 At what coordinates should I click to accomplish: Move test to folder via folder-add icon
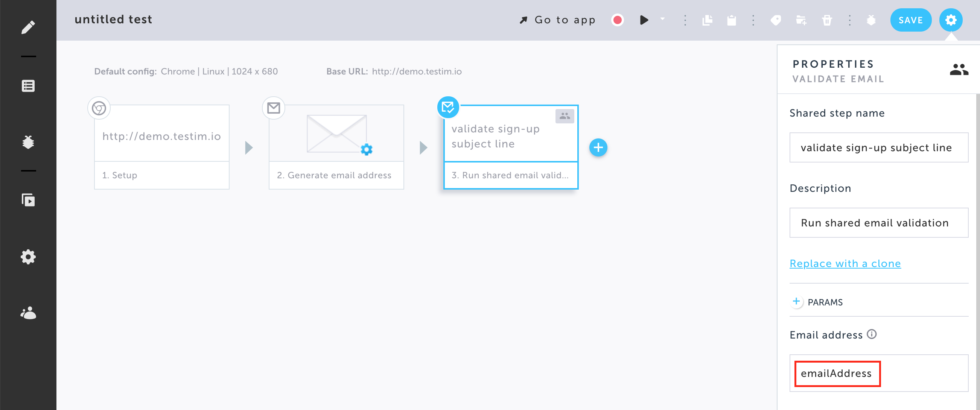click(x=801, y=21)
